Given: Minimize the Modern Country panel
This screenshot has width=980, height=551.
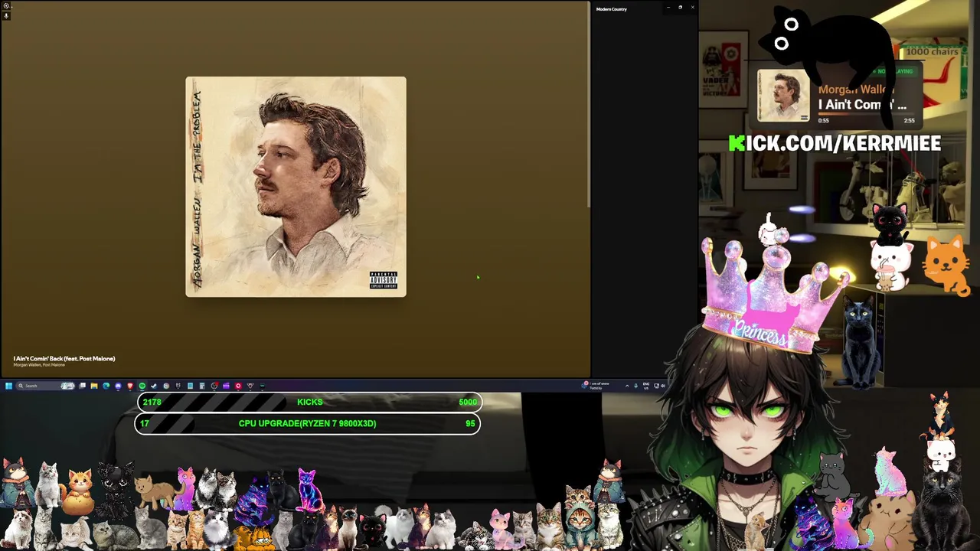Looking at the screenshot, I should [x=668, y=7].
